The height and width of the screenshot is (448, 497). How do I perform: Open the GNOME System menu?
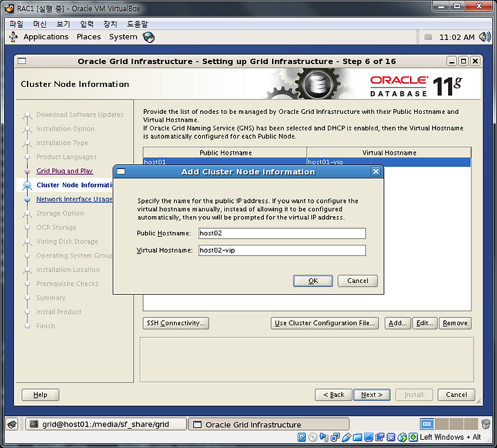pos(124,37)
